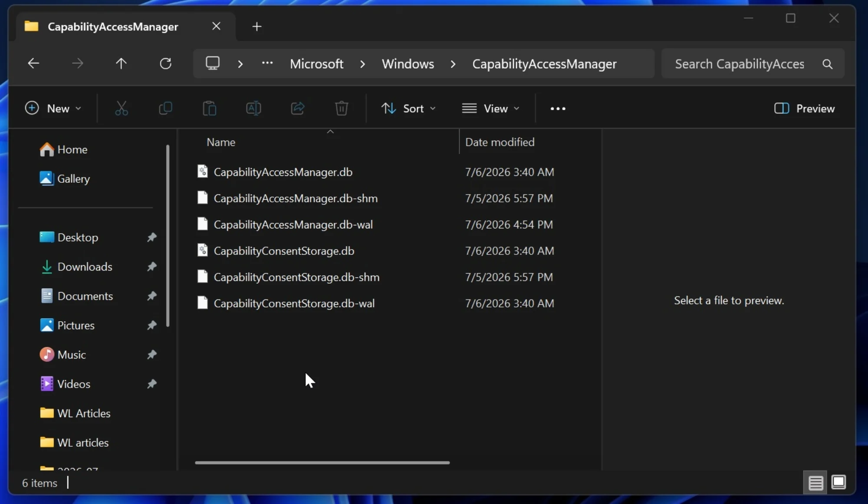Image resolution: width=868 pixels, height=504 pixels.
Task: Open the WL Articles folder in sidebar
Action: 75,413
